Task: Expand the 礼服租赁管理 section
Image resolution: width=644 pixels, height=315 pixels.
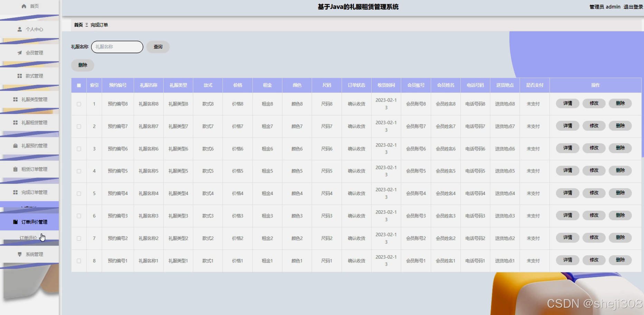Action: point(35,122)
